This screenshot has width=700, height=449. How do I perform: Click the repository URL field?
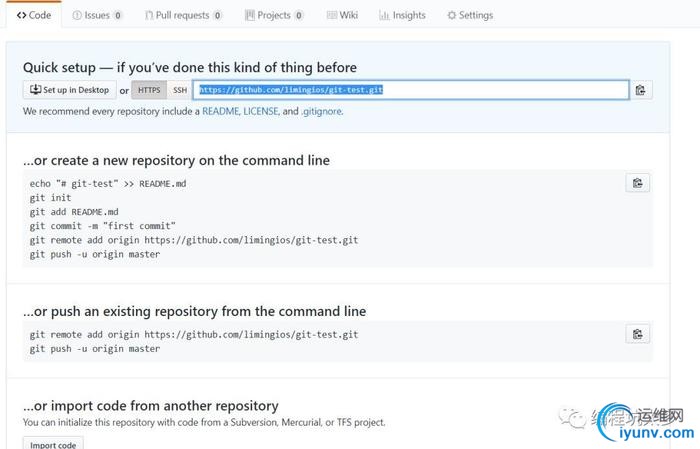(x=411, y=90)
